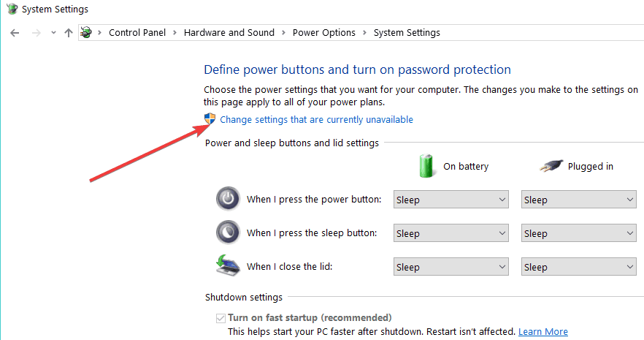Click the UAC shield icon
644x340 pixels.
pos(210,119)
